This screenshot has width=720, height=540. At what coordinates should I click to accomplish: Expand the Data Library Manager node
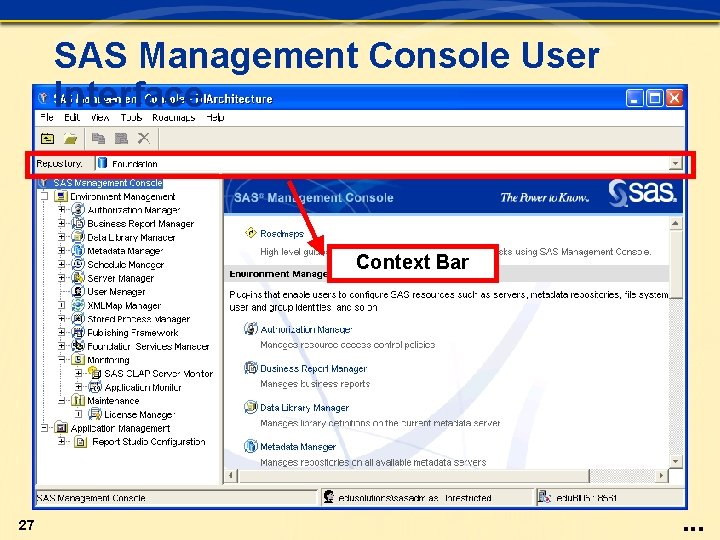(62, 237)
